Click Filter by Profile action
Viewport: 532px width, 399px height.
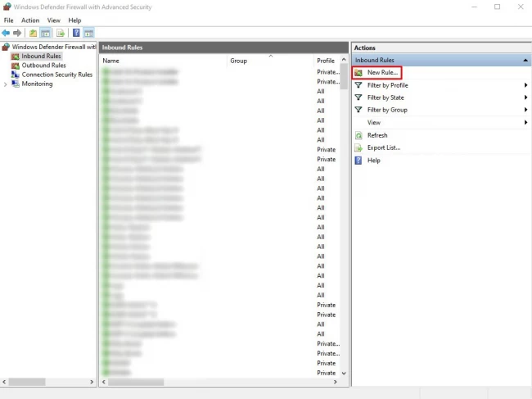click(x=387, y=85)
